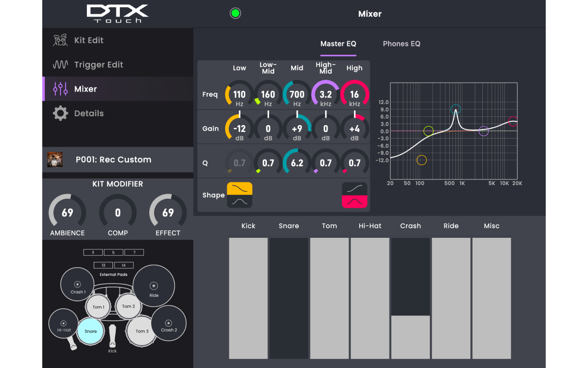Click the High Gain knob +4 dB
Viewport: 588px width, 368px height.
355,129
